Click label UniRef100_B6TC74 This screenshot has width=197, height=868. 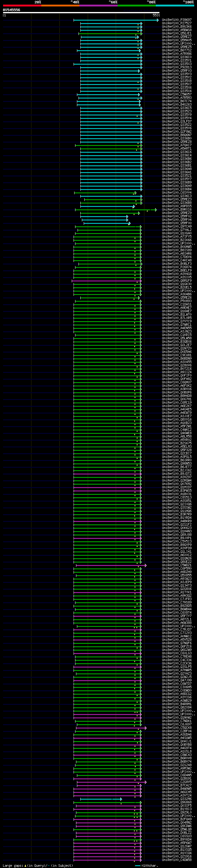(x=176, y=101)
